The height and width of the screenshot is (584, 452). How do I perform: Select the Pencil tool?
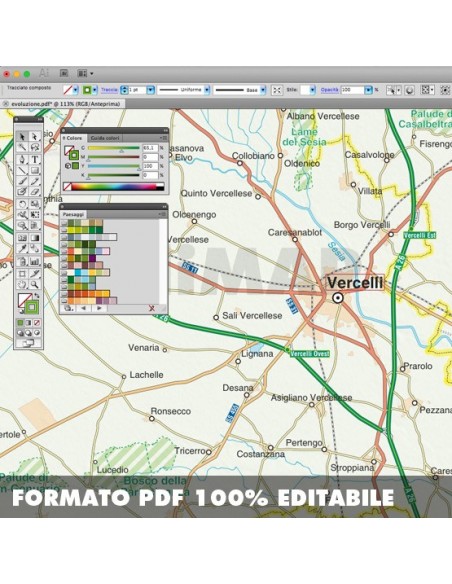click(35, 181)
